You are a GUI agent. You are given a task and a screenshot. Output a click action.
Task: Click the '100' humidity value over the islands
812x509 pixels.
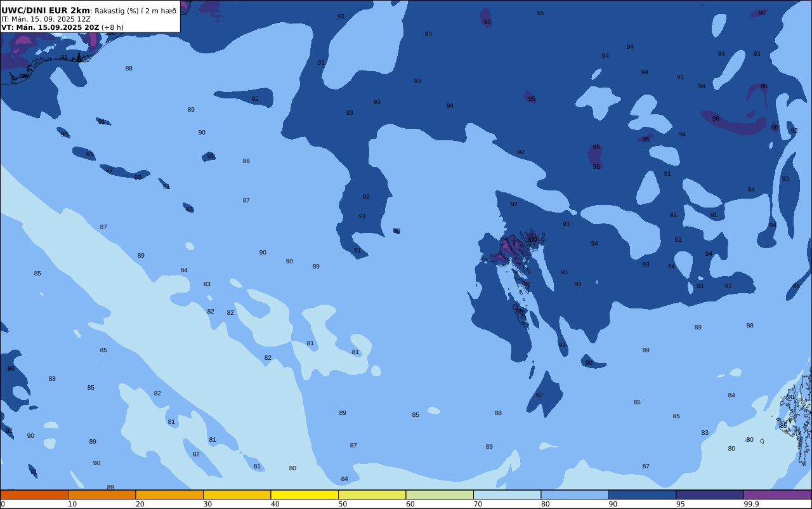click(532, 239)
